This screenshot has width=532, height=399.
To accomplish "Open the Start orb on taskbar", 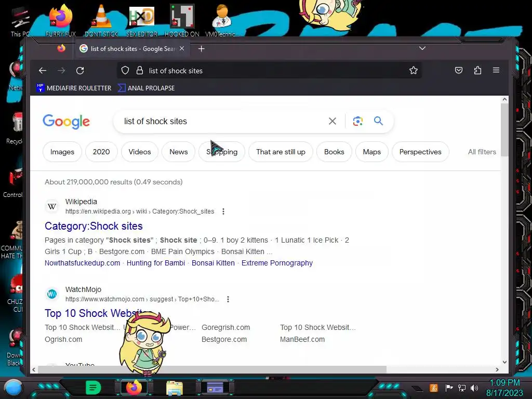I will coord(14,388).
